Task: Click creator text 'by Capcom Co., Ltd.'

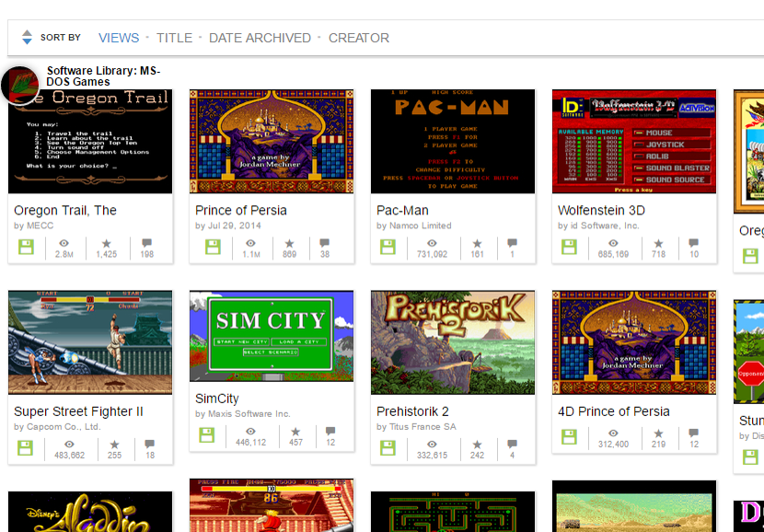Action: [x=57, y=427]
